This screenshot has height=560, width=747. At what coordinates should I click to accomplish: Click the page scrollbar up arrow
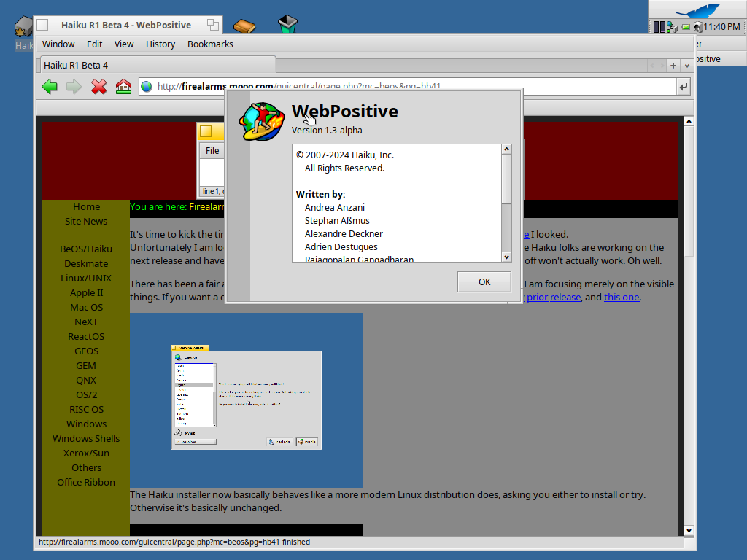(689, 122)
